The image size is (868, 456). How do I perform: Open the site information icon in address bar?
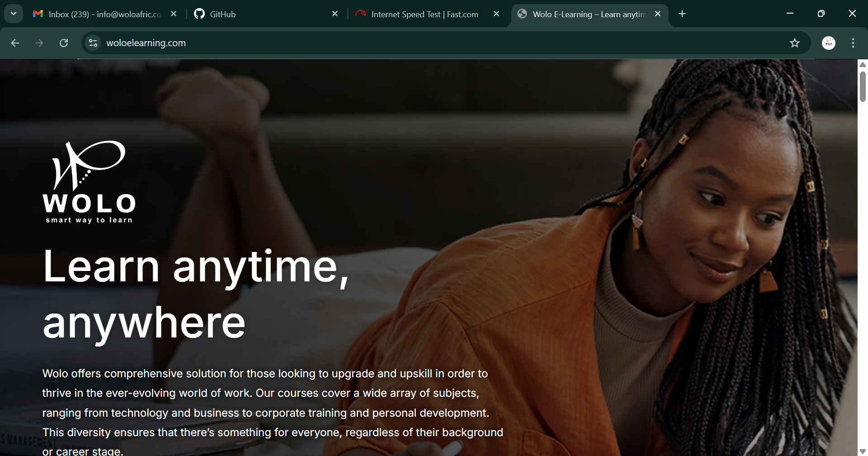click(93, 43)
